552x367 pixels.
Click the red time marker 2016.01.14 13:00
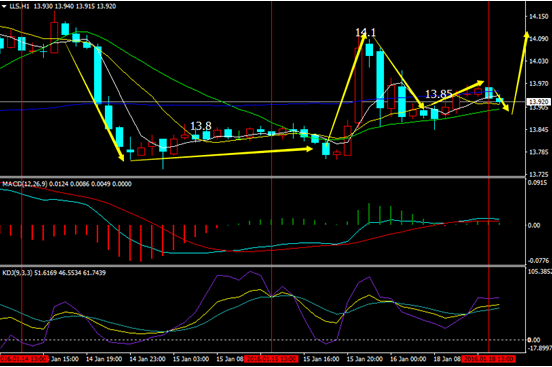(24, 359)
